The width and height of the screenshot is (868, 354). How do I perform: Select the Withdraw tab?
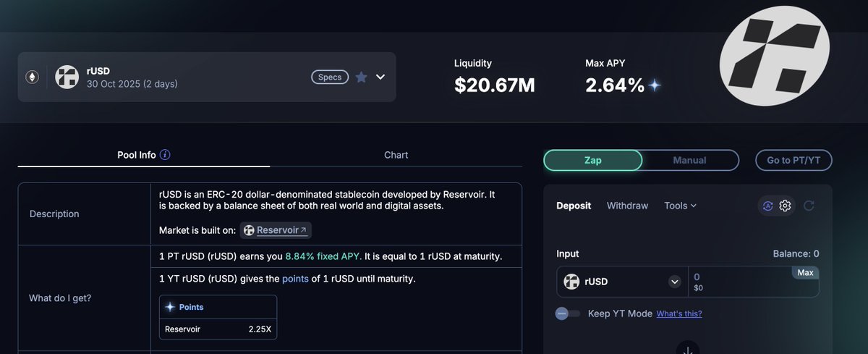[x=627, y=206]
